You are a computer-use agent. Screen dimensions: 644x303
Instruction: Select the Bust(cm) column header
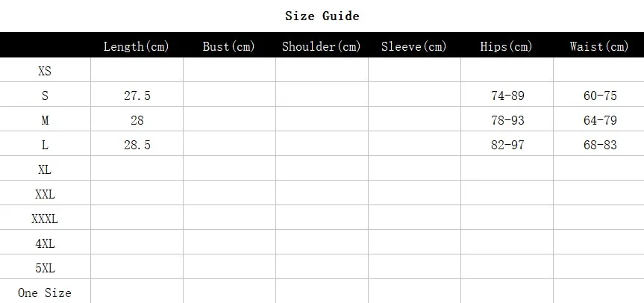(x=229, y=46)
